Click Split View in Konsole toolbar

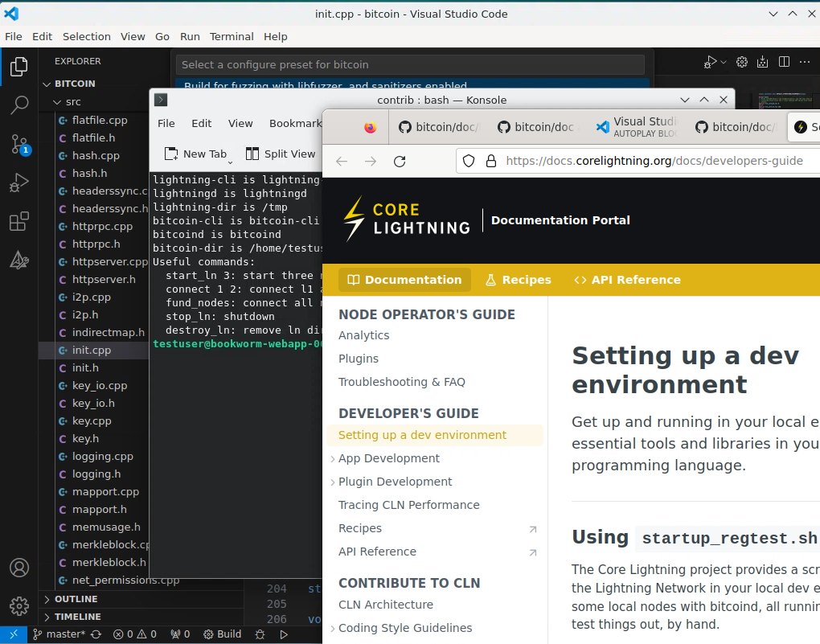(x=281, y=154)
